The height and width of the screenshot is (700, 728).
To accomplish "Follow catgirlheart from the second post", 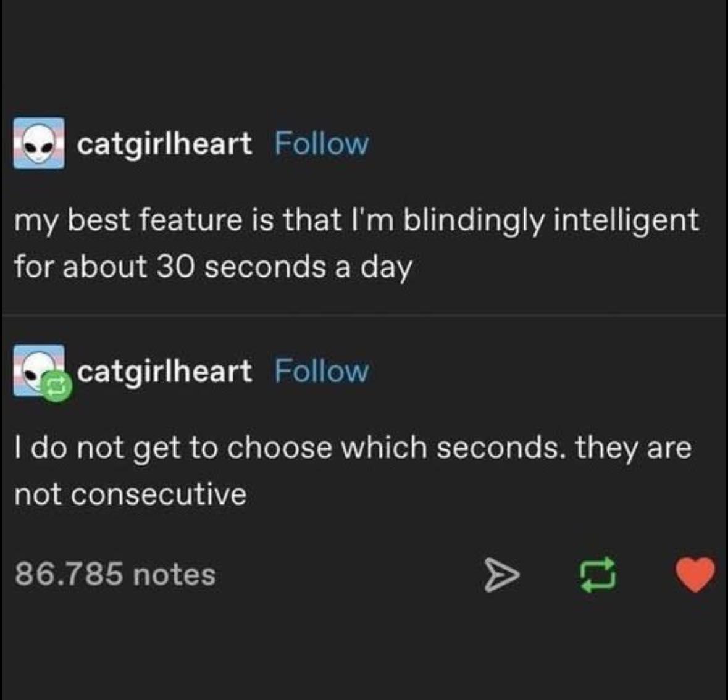I will click(x=321, y=371).
